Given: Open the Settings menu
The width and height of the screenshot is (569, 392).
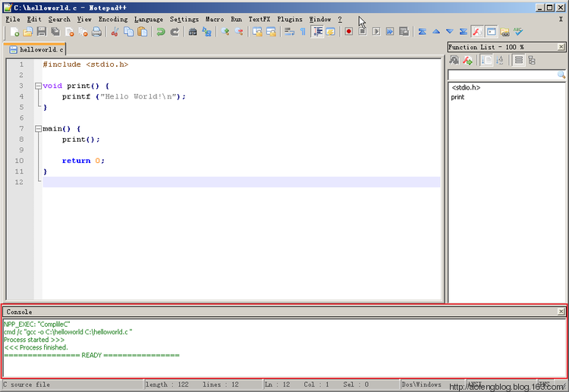Looking at the screenshot, I should (x=184, y=19).
